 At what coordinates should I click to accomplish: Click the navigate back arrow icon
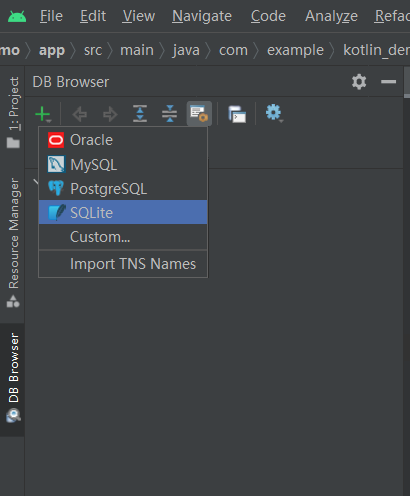click(80, 114)
